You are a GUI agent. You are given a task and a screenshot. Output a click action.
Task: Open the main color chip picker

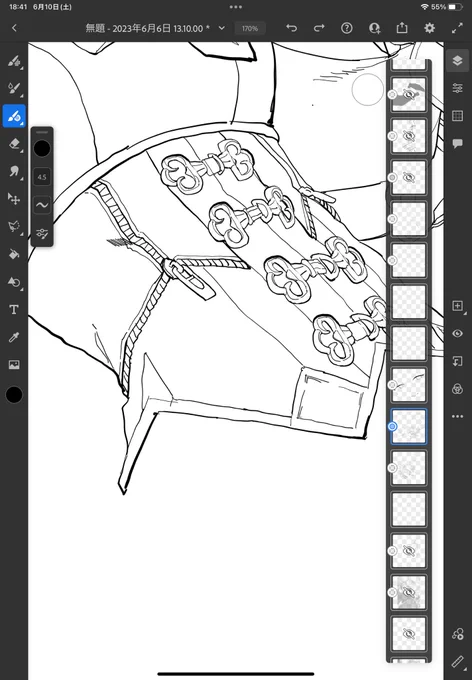[14, 395]
